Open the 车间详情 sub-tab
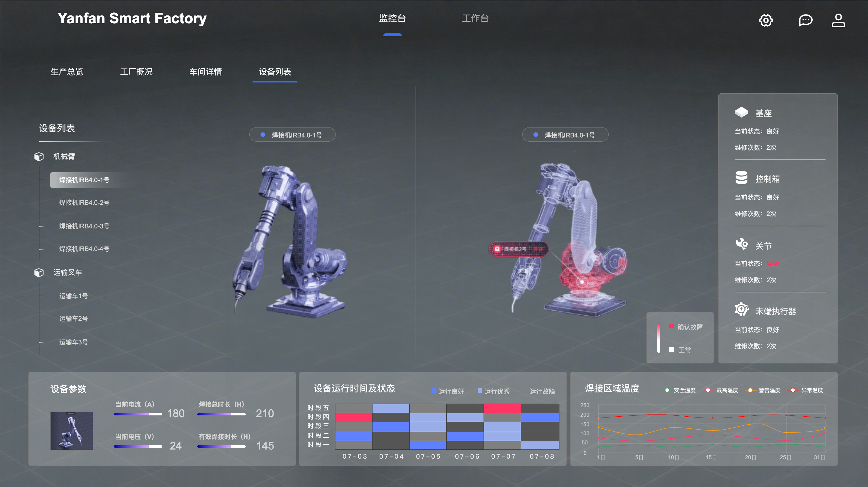This screenshot has width=868, height=487. click(206, 72)
